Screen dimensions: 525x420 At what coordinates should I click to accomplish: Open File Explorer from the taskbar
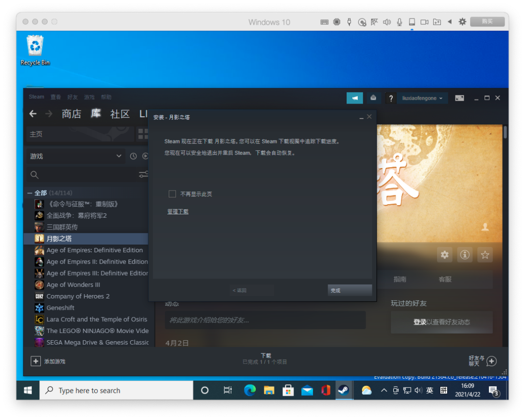269,390
